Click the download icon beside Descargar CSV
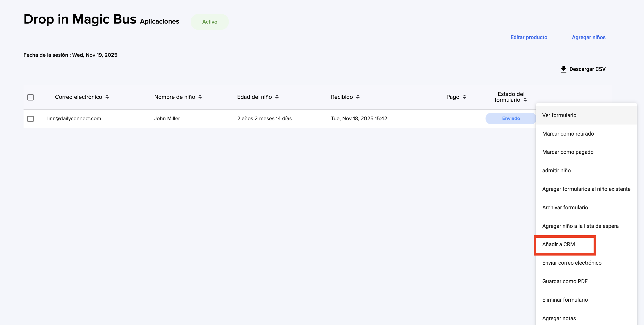Screen dimensions: 644x325 coord(563,69)
